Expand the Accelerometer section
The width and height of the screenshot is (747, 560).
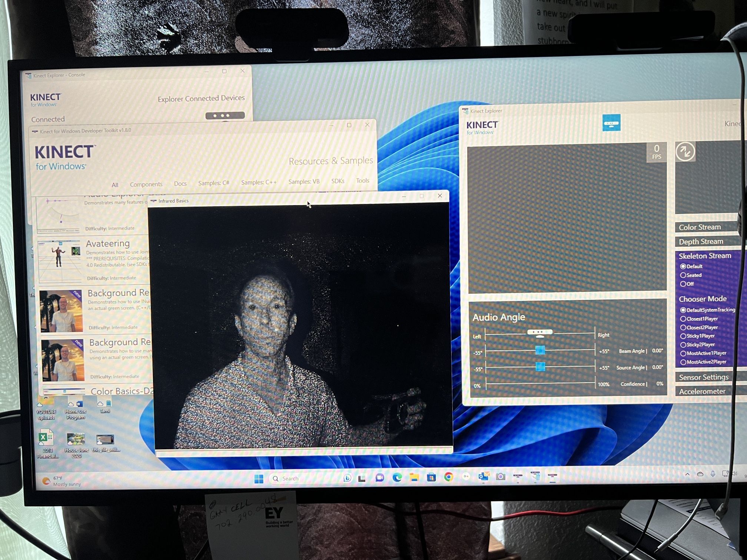click(x=702, y=391)
